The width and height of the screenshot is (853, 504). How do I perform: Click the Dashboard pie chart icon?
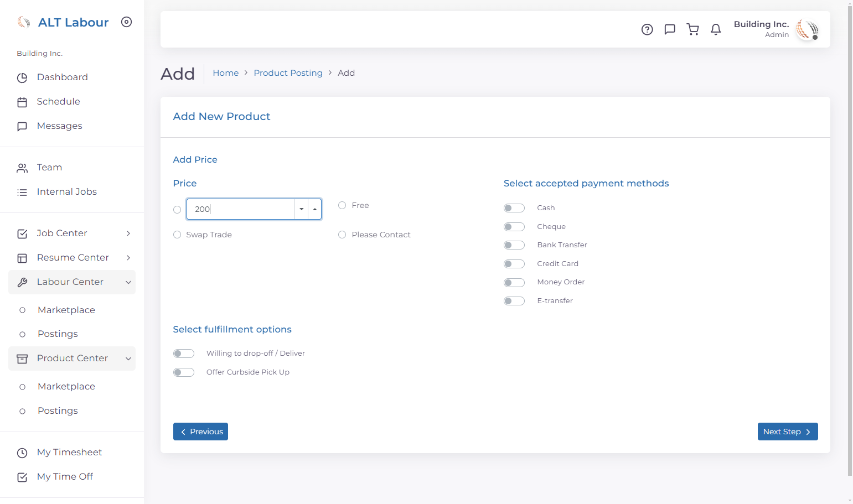pos(22,78)
